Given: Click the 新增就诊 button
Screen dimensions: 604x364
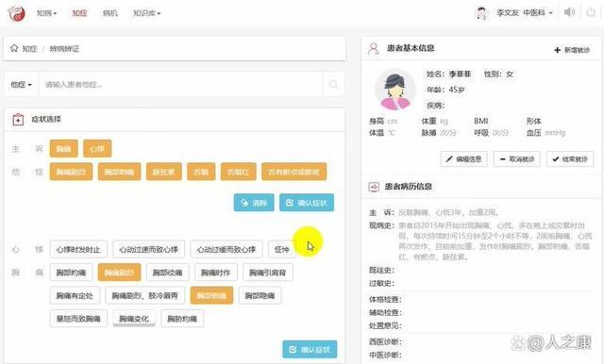Looking at the screenshot, I should [572, 50].
